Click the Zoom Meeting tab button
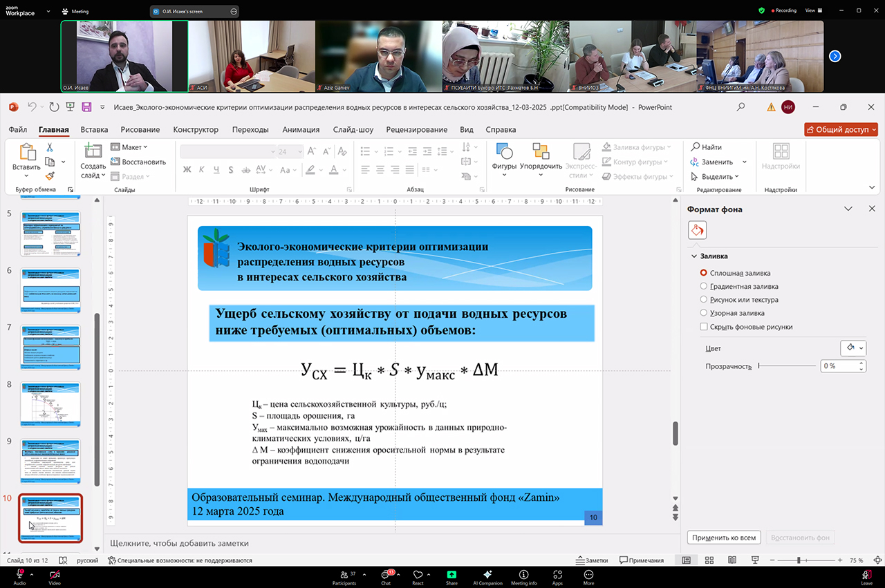Screen dimensions: 885x588 point(75,11)
